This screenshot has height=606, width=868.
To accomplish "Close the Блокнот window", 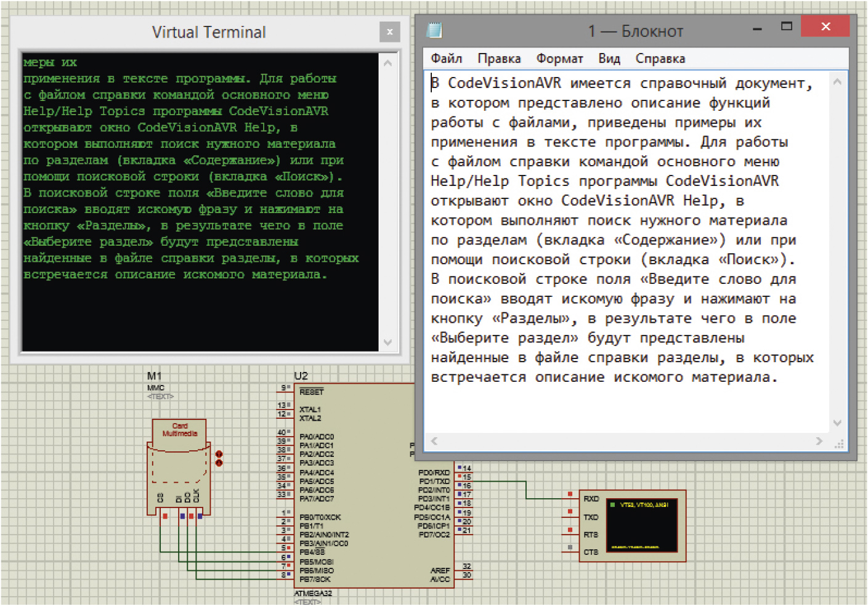I will point(825,26).
